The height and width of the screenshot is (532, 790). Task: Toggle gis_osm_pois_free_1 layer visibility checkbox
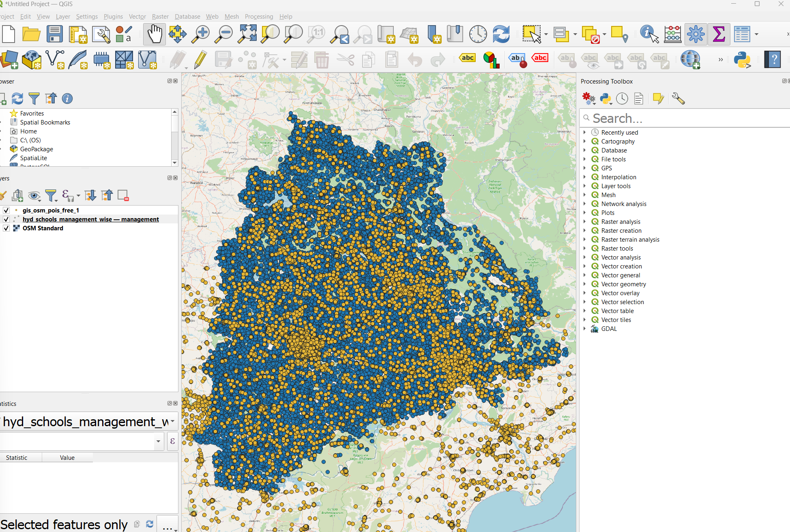click(6, 210)
